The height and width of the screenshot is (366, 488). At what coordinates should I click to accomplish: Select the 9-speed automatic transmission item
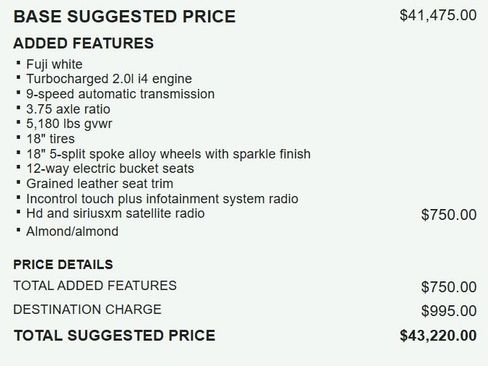click(x=120, y=94)
